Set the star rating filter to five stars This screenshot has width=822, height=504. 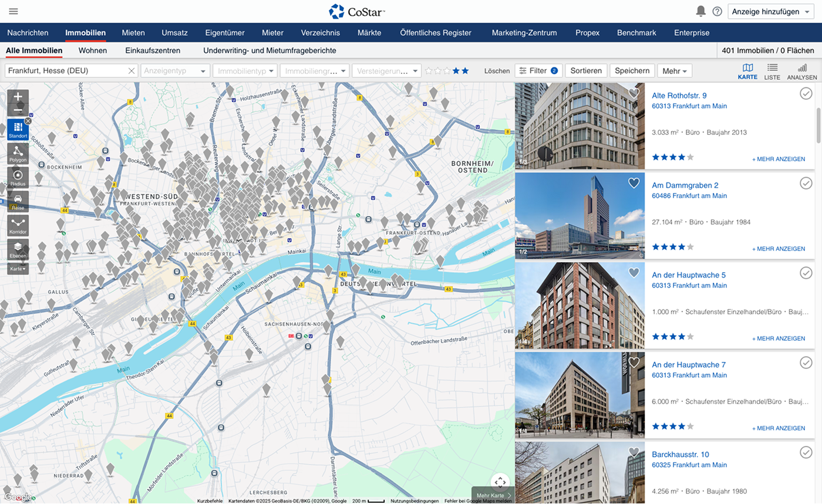[x=465, y=71]
